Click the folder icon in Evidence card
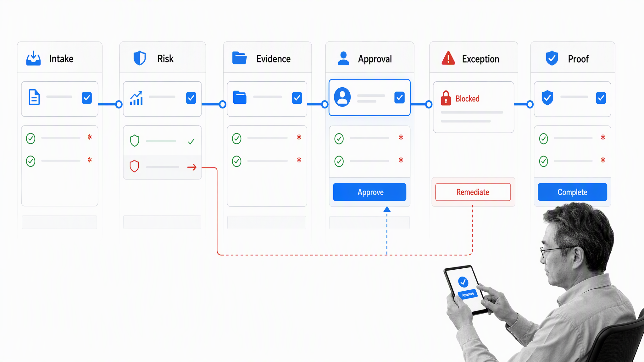Image resolution: width=644 pixels, height=362 pixels. 240,97
